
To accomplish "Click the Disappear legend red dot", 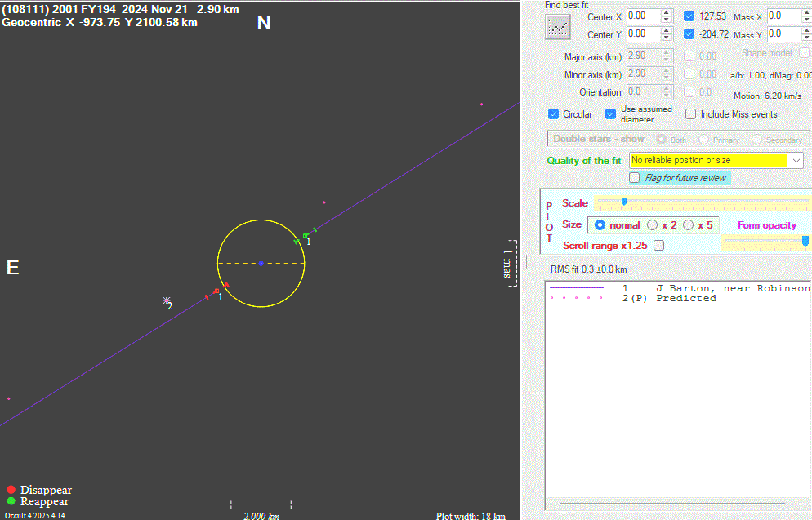I will [x=11, y=490].
